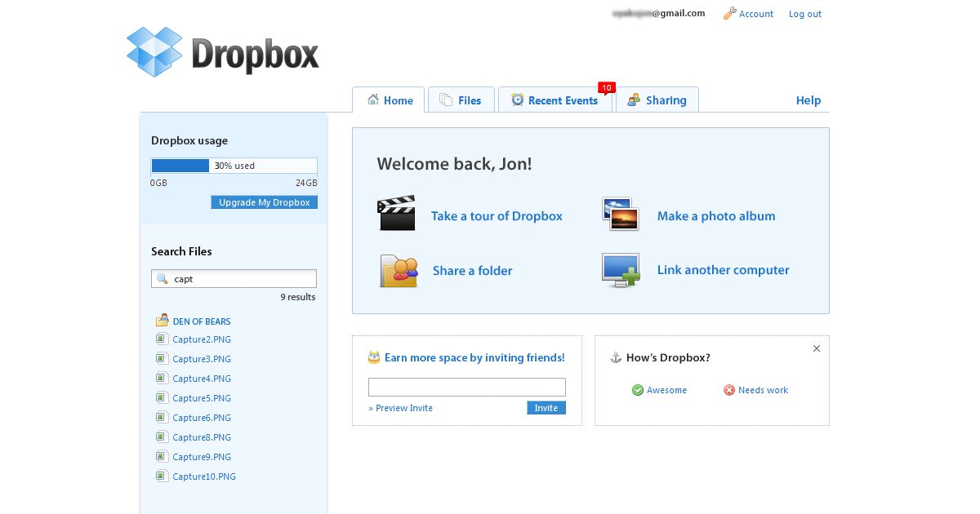Click the Dropbox logo

pos(222,51)
